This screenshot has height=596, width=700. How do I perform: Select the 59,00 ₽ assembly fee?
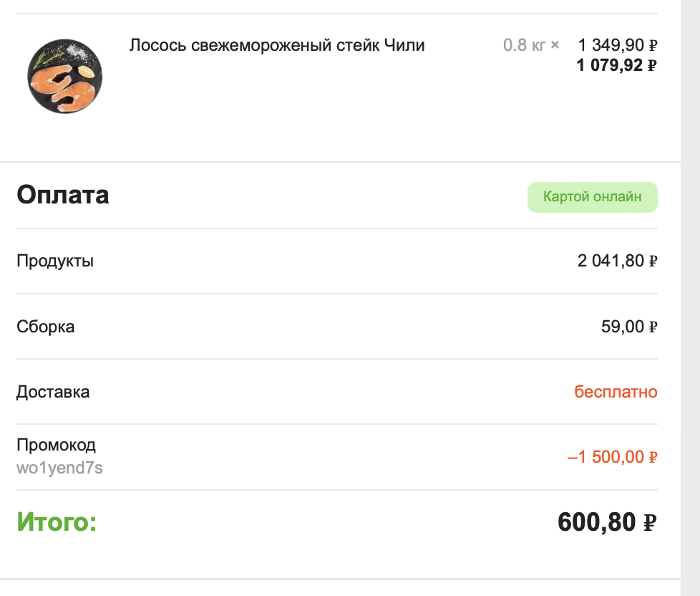[x=629, y=327]
